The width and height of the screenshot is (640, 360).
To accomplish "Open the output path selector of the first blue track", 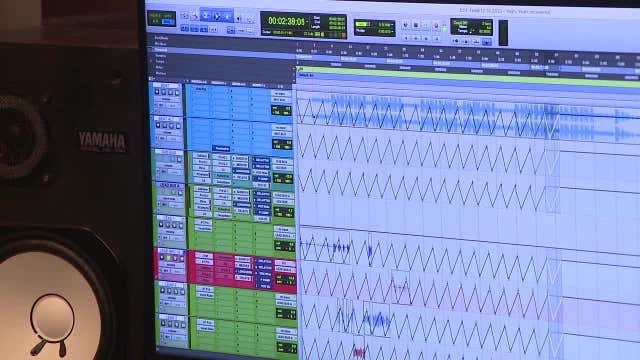I will [x=280, y=100].
